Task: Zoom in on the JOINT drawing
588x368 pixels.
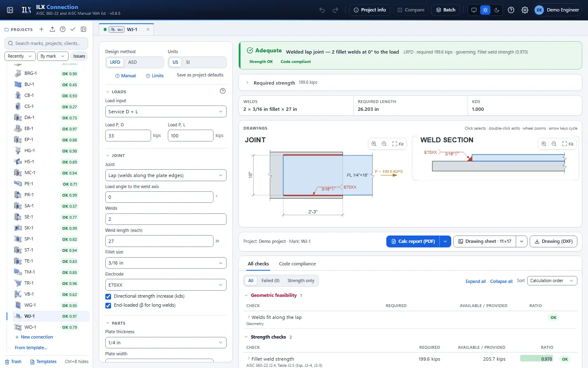Action: click(374, 144)
